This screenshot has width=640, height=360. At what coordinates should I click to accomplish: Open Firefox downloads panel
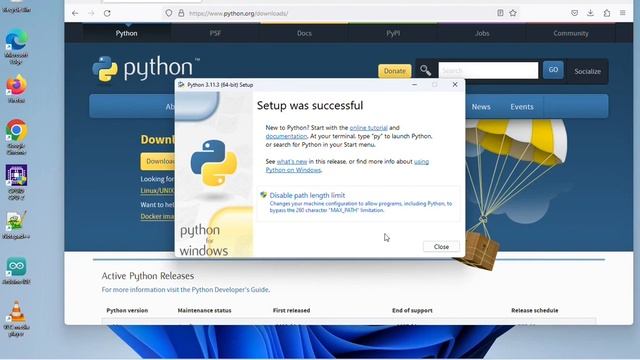[590, 13]
